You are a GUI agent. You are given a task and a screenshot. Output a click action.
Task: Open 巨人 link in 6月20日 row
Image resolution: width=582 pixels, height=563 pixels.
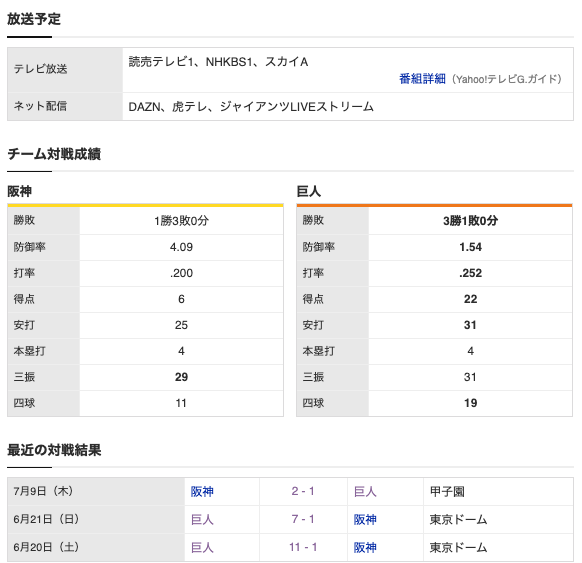click(202, 547)
